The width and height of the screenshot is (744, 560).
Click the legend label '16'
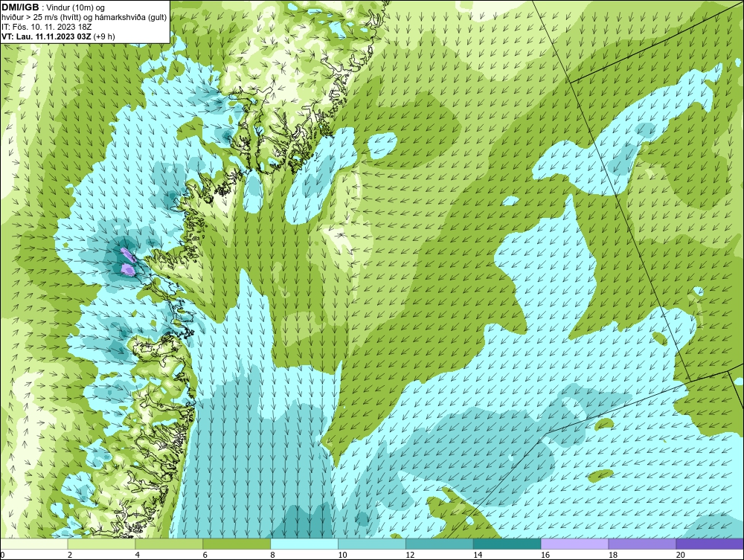(545, 555)
